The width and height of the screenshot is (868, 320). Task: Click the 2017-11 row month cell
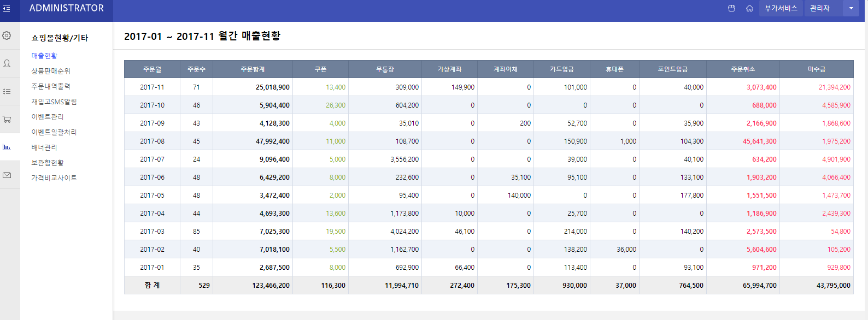click(x=152, y=87)
